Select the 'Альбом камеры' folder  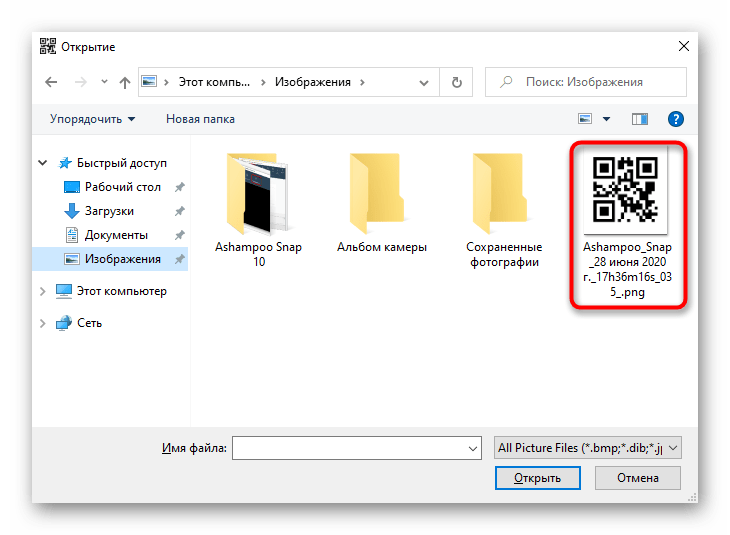(382, 203)
